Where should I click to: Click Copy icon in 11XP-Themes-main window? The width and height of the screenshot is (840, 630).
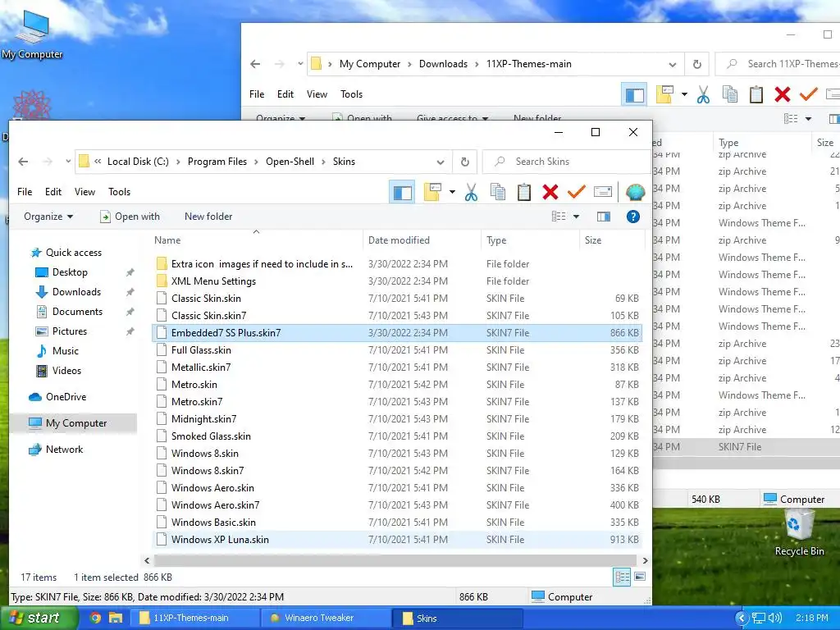pyautogui.click(x=729, y=95)
